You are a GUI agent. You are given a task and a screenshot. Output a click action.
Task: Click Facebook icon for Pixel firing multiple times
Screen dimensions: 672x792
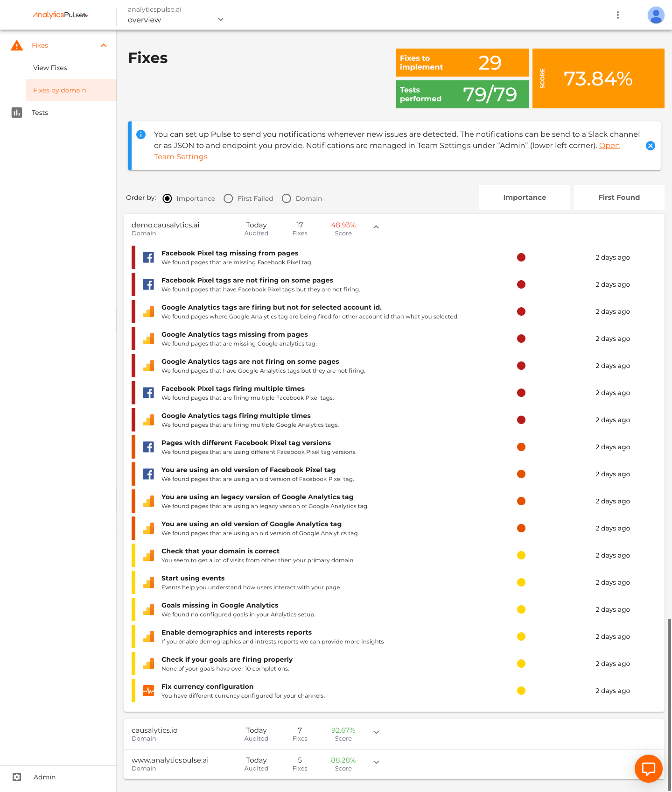(148, 393)
